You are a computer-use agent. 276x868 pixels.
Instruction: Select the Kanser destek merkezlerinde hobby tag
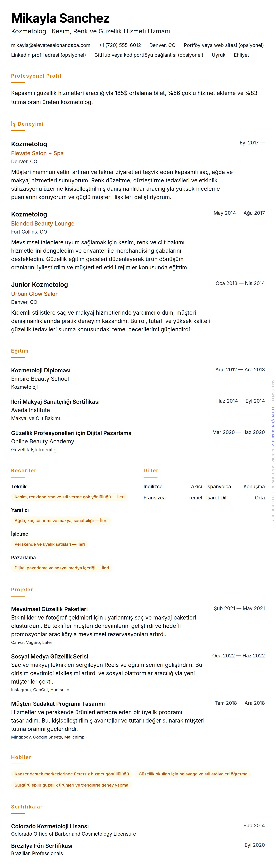coord(72,774)
